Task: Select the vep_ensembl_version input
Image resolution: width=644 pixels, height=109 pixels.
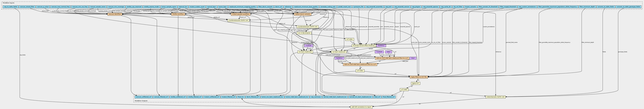Action: pyautogui.click(x=402, y=7)
